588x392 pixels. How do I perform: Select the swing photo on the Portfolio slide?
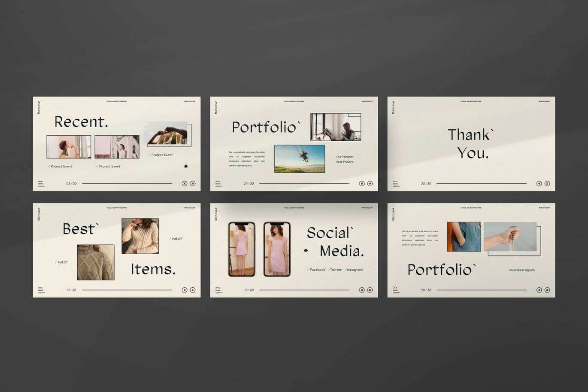[300, 158]
